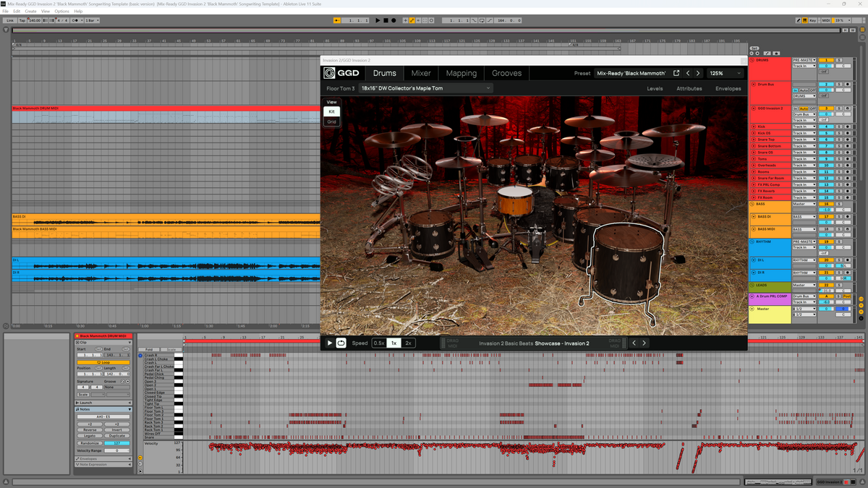This screenshot has height=488, width=868.
Task: Select Kit view option
Action: (x=332, y=112)
